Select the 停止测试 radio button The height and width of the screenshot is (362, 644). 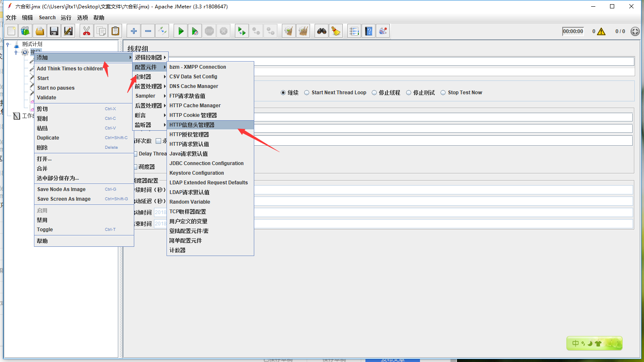pos(408,93)
